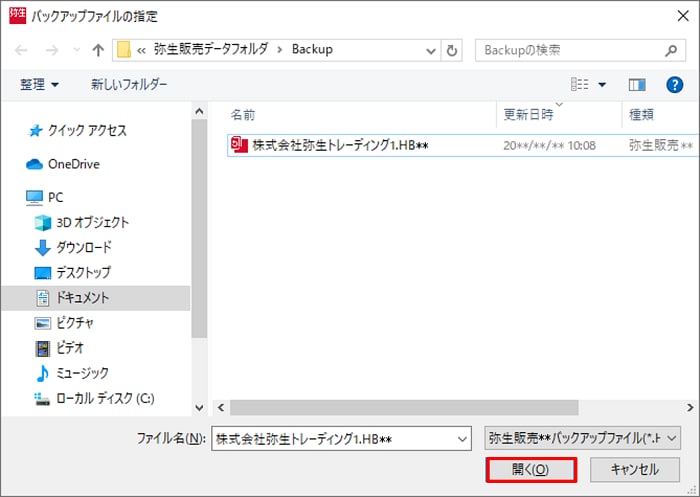The image size is (700, 497).
Task: Click the Yayoi app icon in title bar
Action: coord(17,15)
